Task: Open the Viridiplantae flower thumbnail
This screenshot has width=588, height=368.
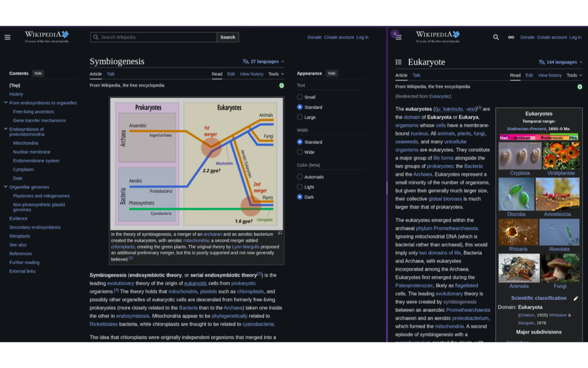Action: point(561,155)
